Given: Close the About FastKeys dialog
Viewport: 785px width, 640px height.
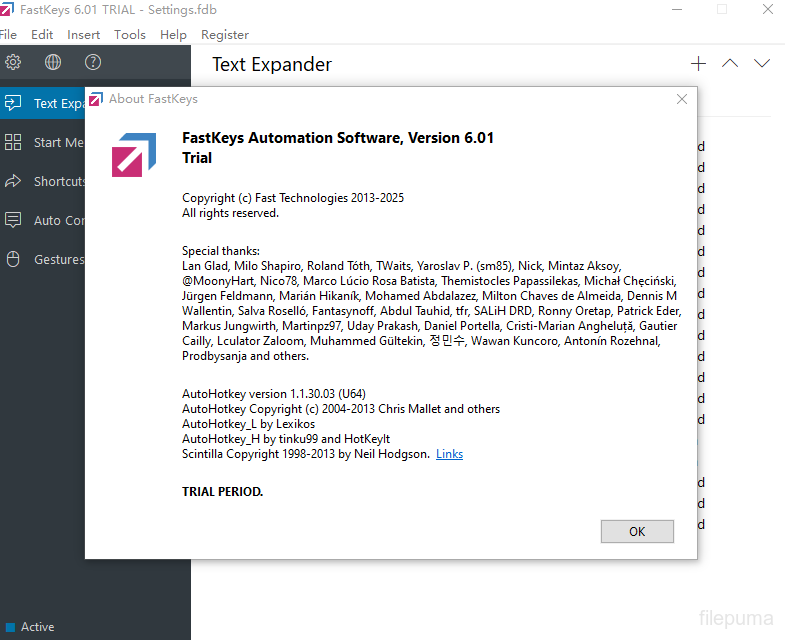Looking at the screenshot, I should tap(682, 99).
